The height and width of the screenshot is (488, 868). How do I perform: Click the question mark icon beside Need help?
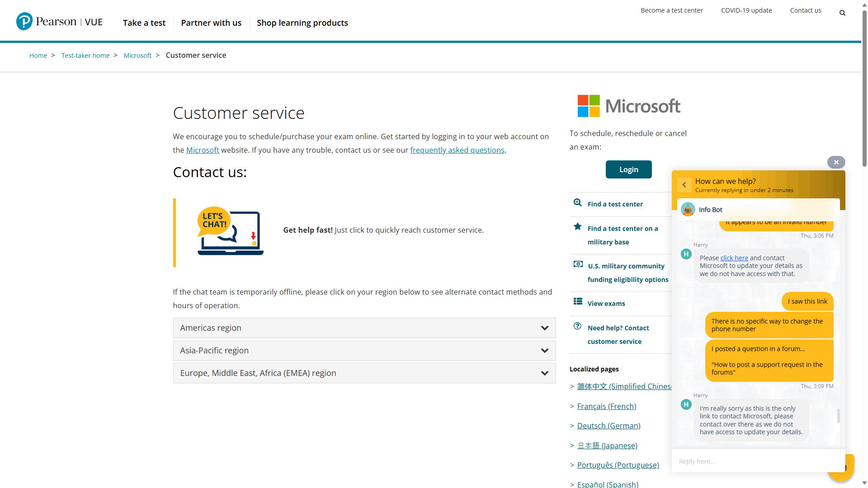[x=577, y=326]
